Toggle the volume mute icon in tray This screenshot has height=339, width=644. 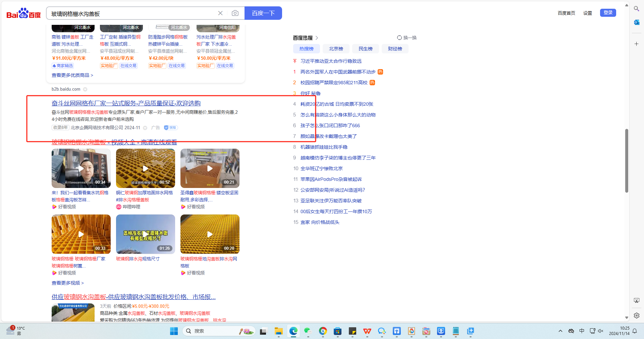coord(600,331)
